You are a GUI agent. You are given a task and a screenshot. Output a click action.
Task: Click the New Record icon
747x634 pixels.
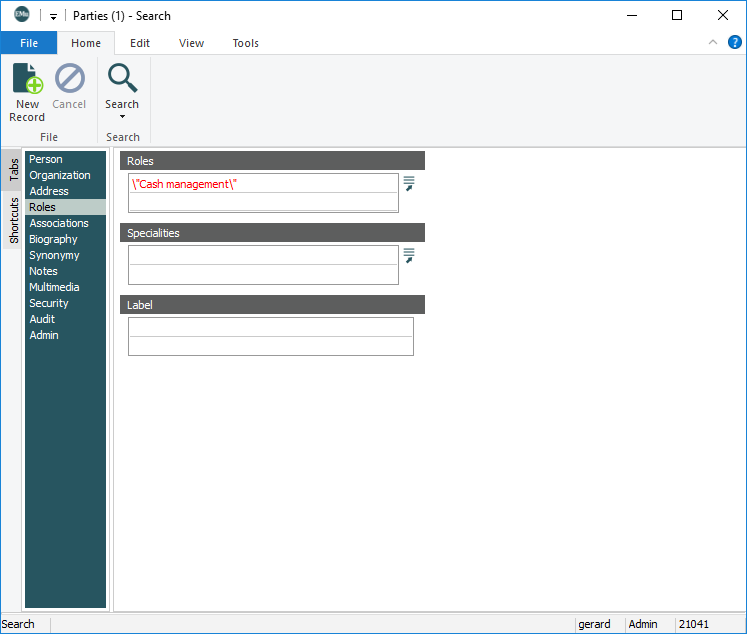click(27, 79)
